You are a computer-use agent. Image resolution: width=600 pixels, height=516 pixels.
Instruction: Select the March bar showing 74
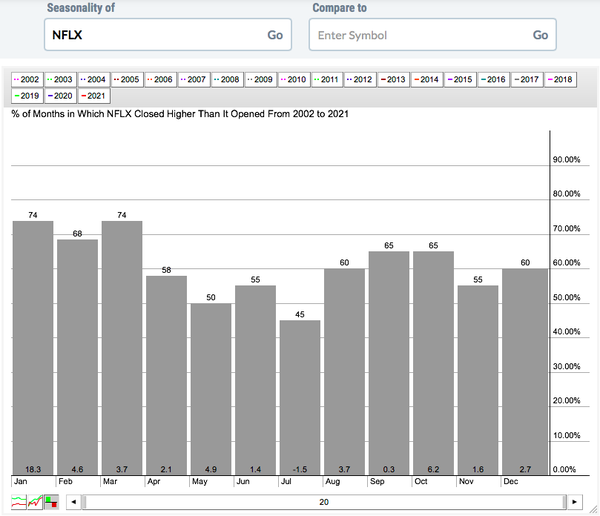click(122, 348)
